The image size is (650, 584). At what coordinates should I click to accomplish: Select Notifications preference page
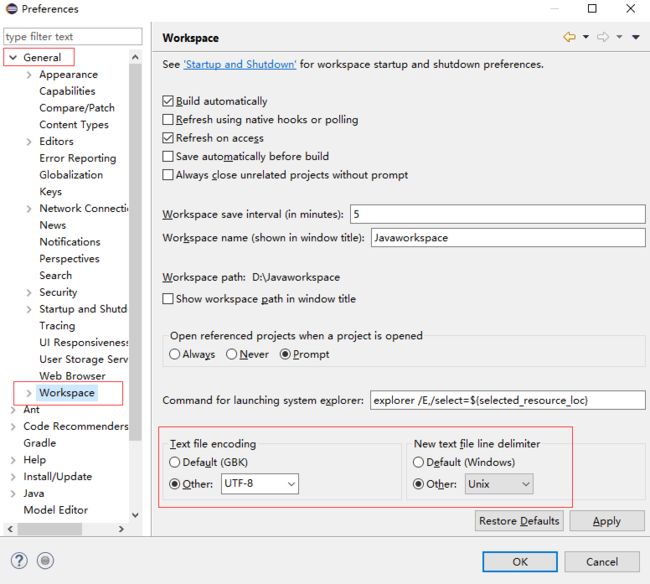coord(70,242)
